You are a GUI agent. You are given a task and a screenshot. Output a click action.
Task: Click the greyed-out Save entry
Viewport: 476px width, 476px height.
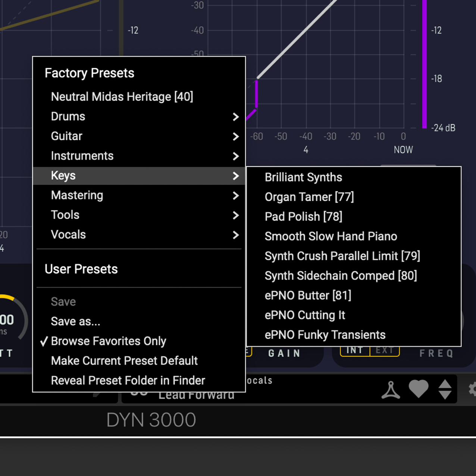[139, 302]
